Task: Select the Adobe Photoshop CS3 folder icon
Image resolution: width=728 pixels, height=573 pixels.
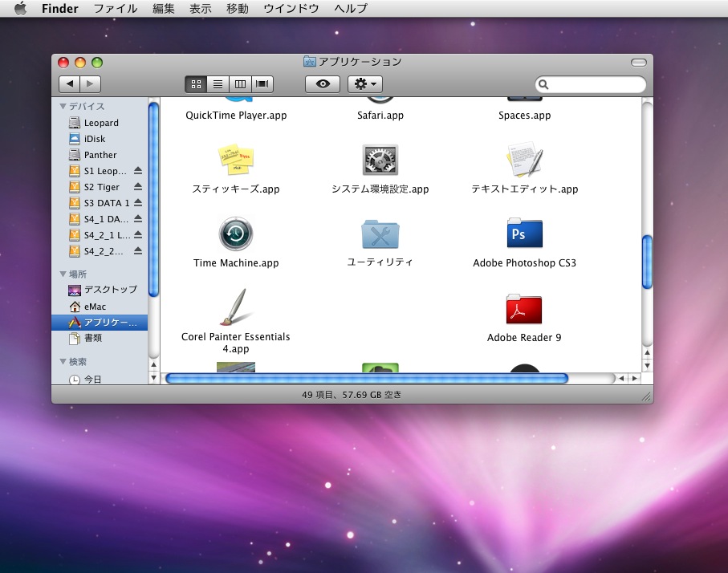Action: click(525, 233)
